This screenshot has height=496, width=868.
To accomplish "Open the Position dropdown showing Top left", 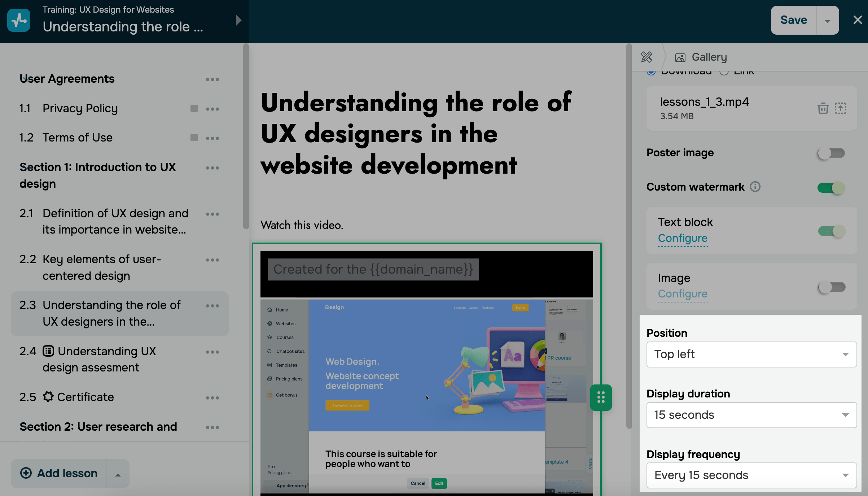I will click(x=751, y=354).
